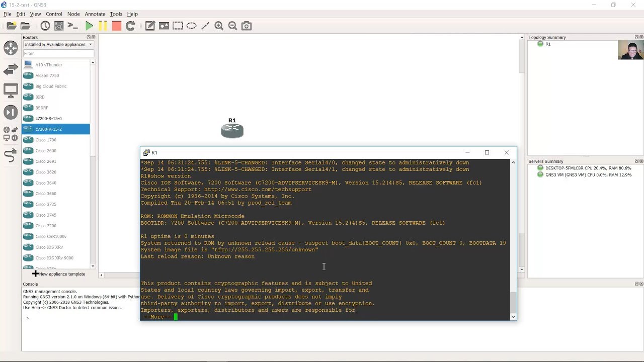Select c7200-R-15-2 router template

pyautogui.click(x=55, y=129)
